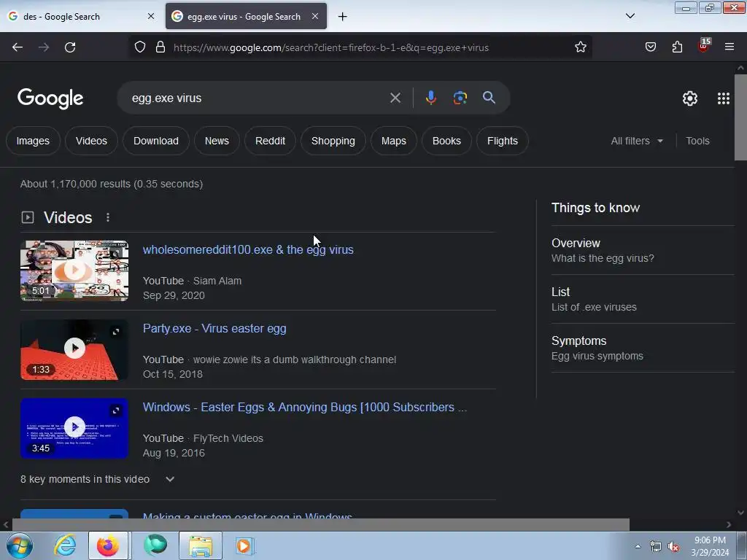Submit search with the magnifying glass icon
The height and width of the screenshot is (560, 747).
coord(489,98)
